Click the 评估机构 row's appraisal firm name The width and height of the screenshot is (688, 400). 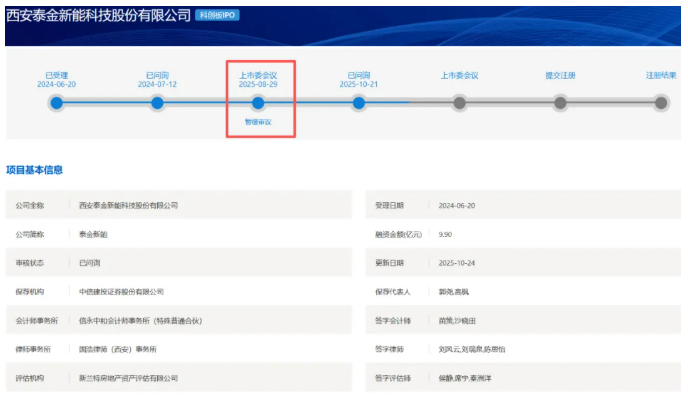click(128, 378)
